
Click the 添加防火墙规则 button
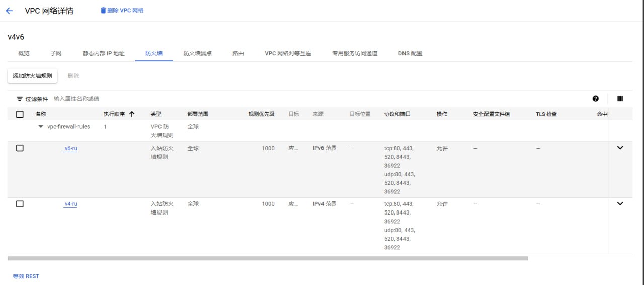tap(32, 76)
